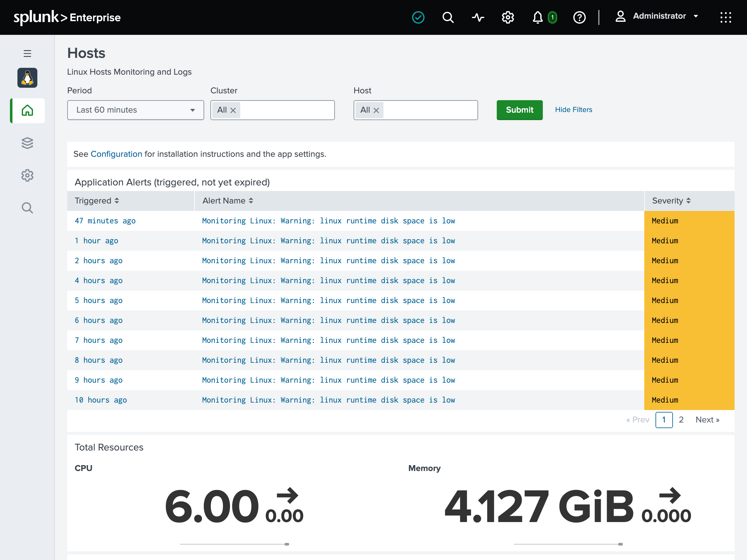The height and width of the screenshot is (560, 747).
Task: Open the sidebar search icon
Action: [27, 208]
